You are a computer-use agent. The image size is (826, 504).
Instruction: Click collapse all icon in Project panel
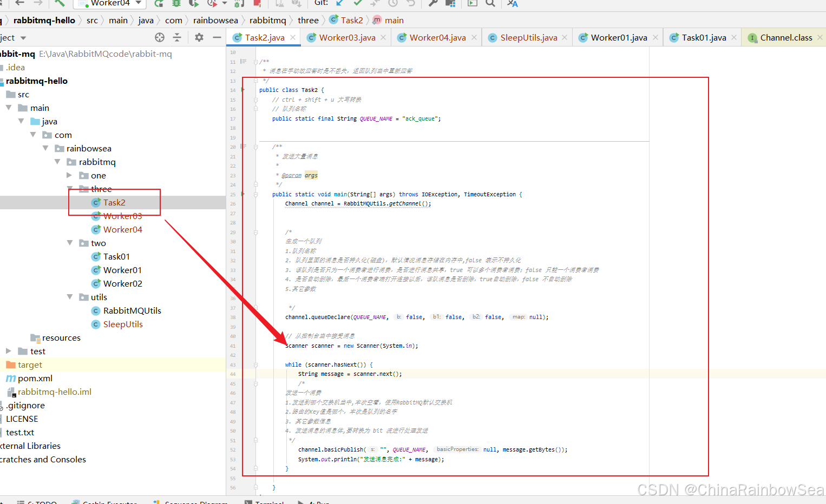[176, 37]
